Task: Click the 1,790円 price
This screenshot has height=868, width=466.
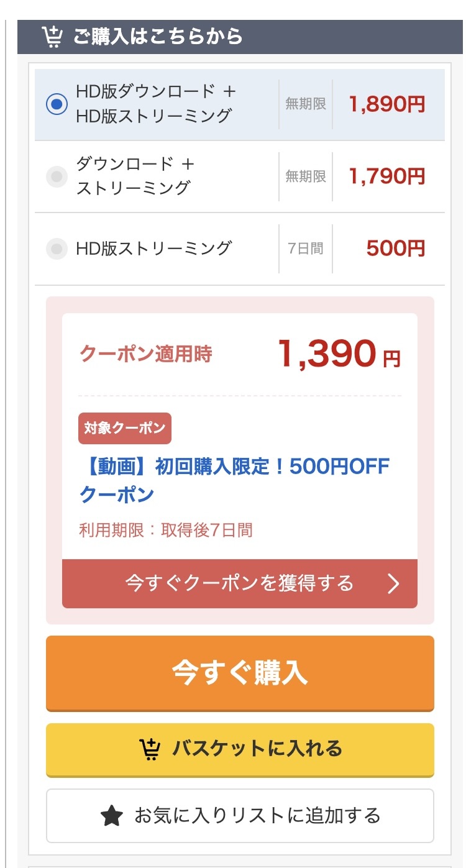Action: 386,176
